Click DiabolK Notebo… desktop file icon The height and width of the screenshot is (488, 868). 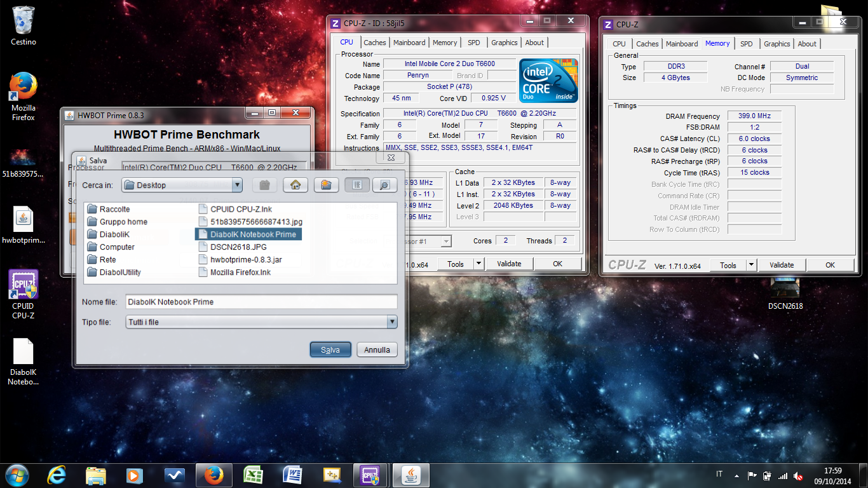click(x=24, y=362)
